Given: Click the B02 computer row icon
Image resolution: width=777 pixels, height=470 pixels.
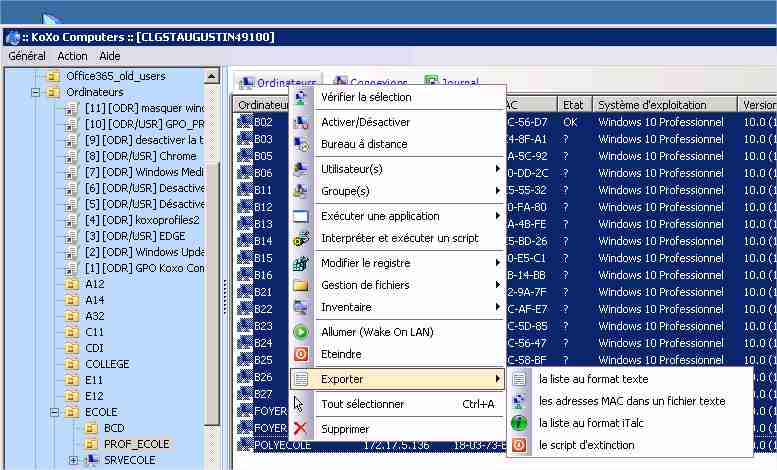Looking at the screenshot, I should pyautogui.click(x=245, y=122).
